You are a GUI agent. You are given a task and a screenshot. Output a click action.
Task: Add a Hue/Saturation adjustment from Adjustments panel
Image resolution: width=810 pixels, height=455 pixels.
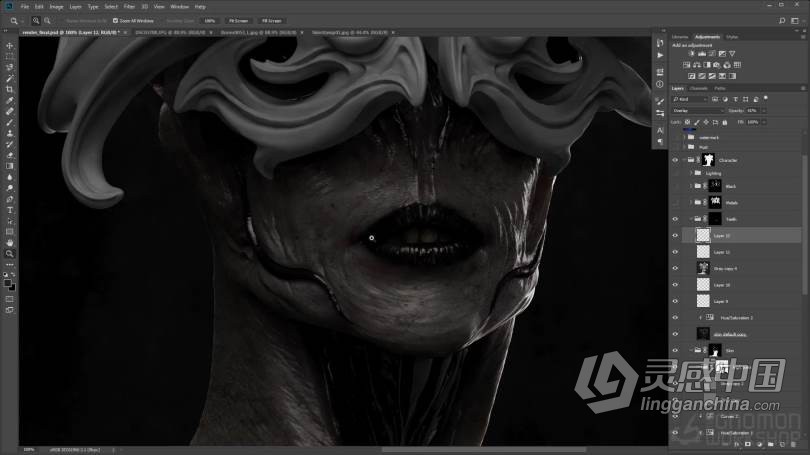pyautogui.click(x=687, y=65)
